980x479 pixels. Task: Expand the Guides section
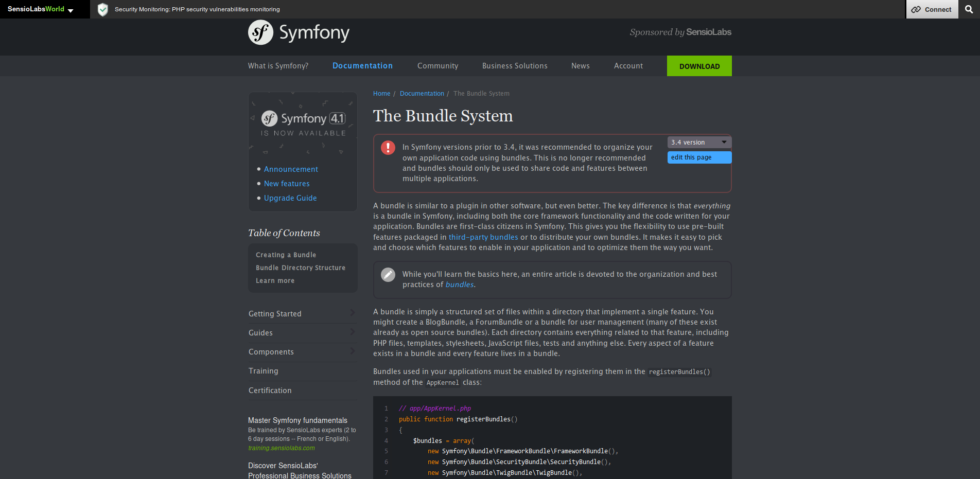(353, 332)
